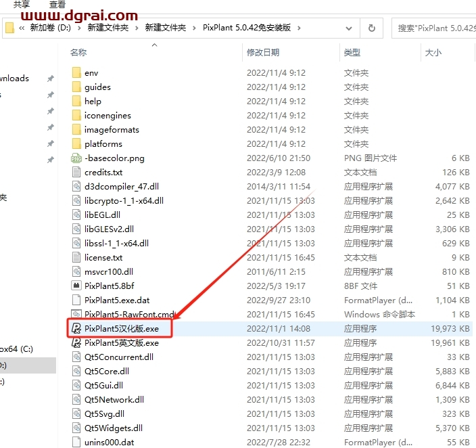Screen dimensions: 476x448
Task: Select the libEGL.dll file icon
Action: (x=76, y=215)
